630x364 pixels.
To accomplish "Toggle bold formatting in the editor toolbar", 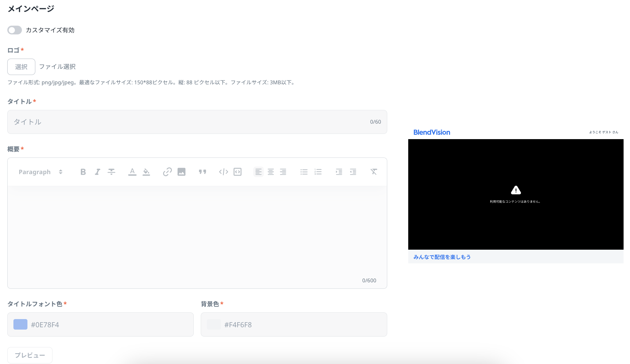I will pos(83,172).
